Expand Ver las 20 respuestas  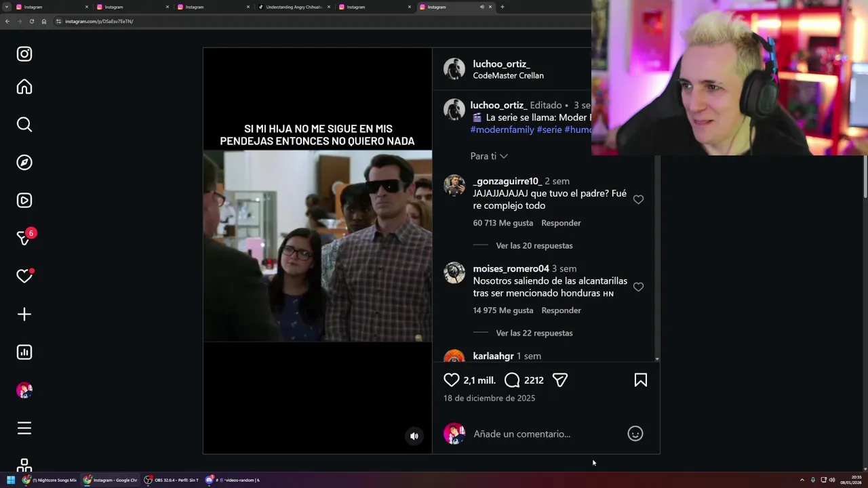coord(534,245)
